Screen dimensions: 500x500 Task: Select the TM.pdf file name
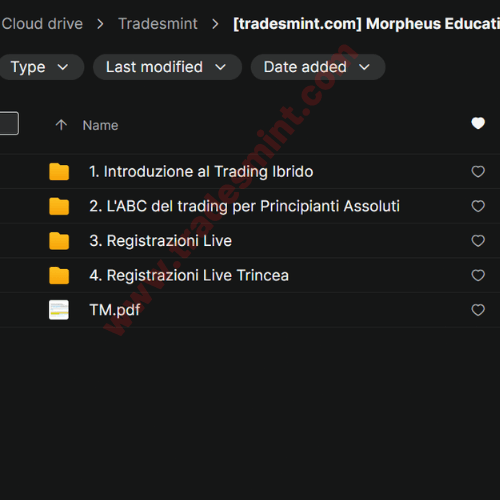click(x=115, y=310)
